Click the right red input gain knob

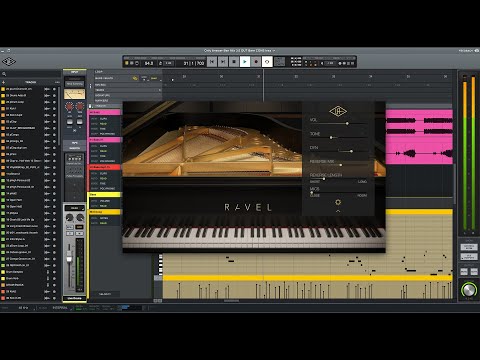coord(80,106)
